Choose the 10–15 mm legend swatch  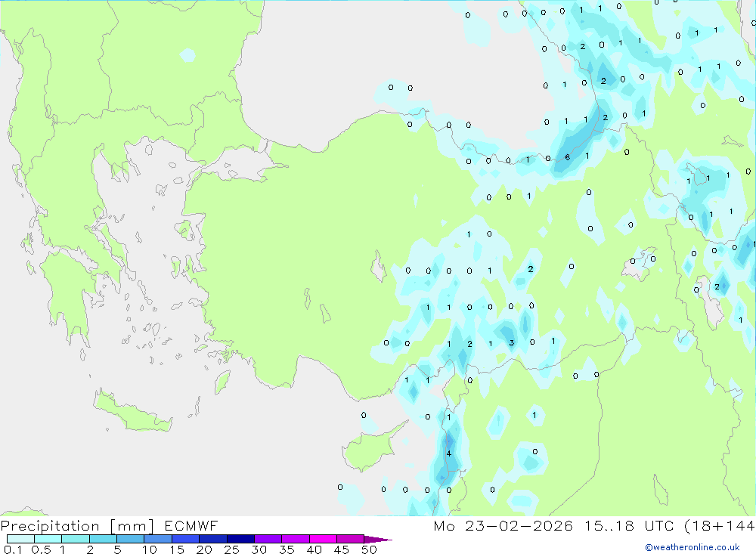click(158, 539)
